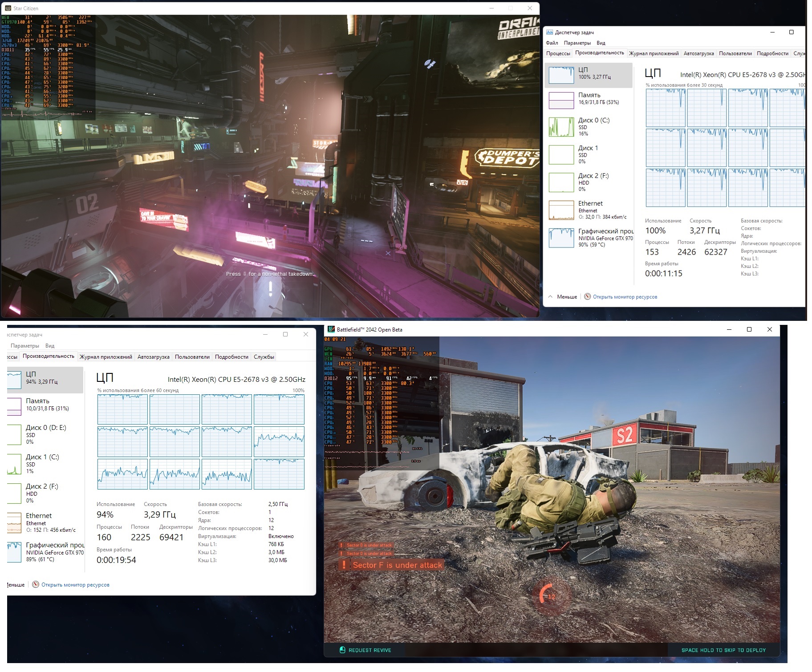Select Диск 1 (C:) SSD 1% sidebar item

coord(45,463)
